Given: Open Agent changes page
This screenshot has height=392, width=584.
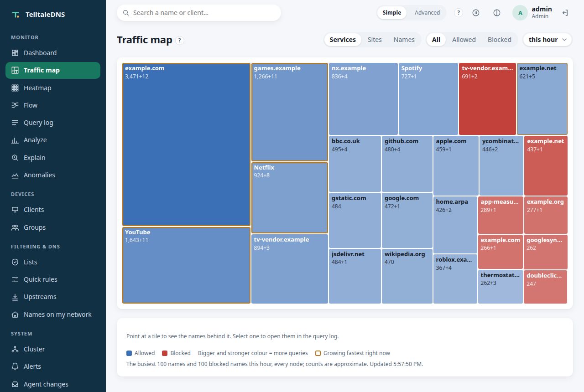Looking at the screenshot, I should pyautogui.click(x=53, y=384).
